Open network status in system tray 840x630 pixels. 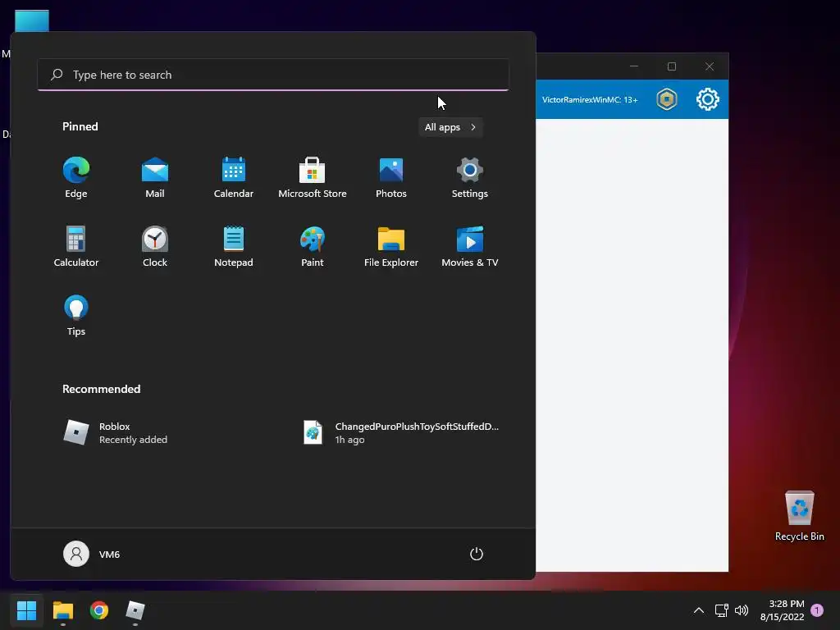(721, 610)
